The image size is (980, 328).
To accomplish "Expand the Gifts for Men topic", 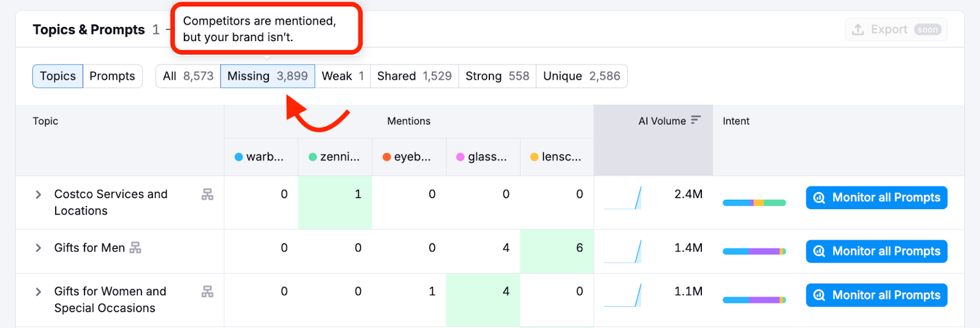I will (x=39, y=248).
